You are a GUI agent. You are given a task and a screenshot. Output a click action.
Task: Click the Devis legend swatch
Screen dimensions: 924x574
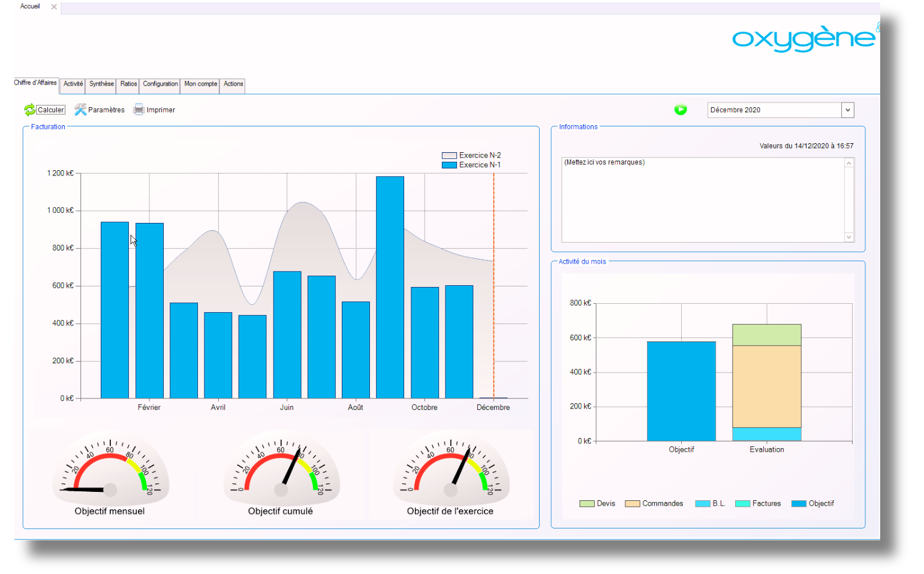coord(586,504)
